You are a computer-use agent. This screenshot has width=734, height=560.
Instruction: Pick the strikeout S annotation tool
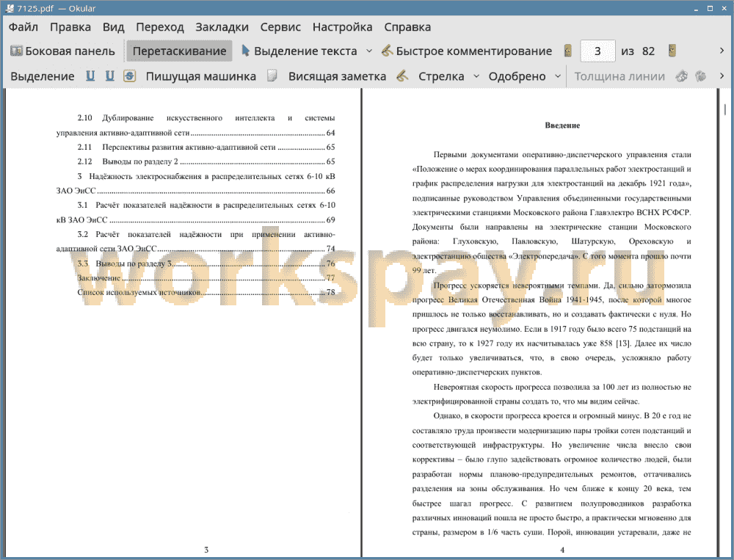(130, 76)
